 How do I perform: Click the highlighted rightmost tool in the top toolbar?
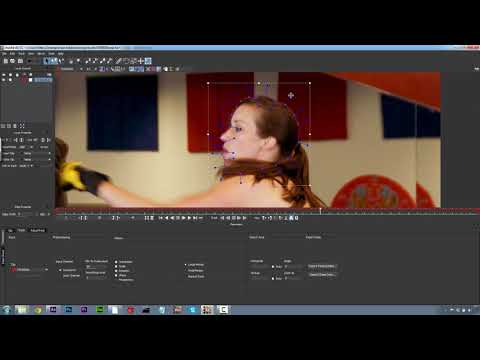point(148,61)
